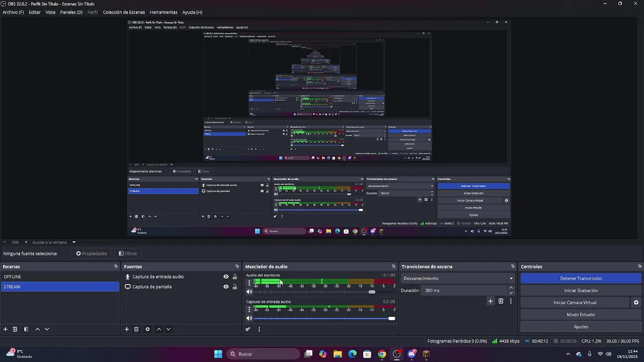Screen dimensions: 644x362
Task: Mute Captura de entrada audio mixer speaker
Action: (x=249, y=318)
